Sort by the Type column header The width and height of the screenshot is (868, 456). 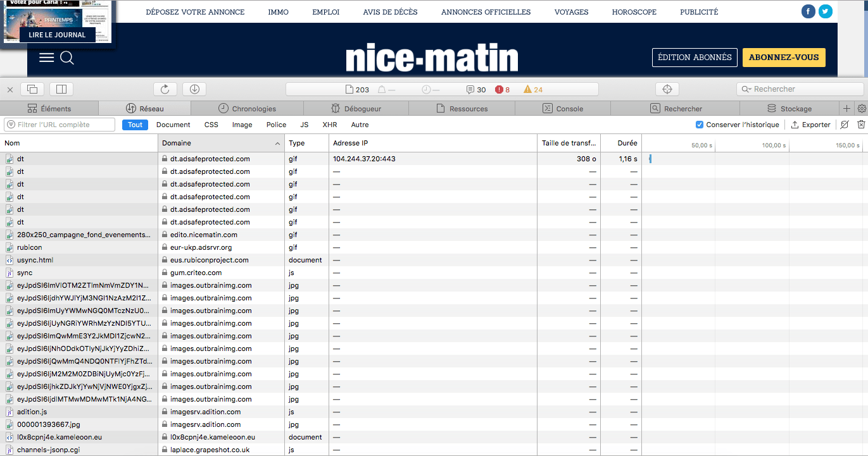(x=306, y=143)
